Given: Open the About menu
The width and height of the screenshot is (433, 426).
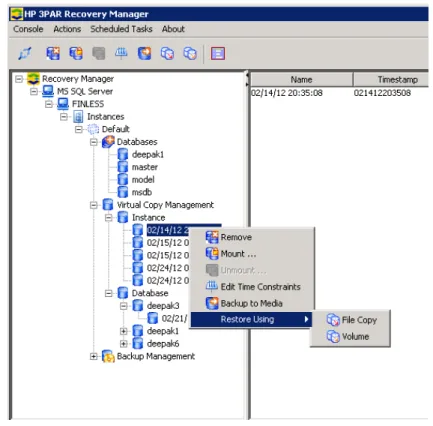Looking at the screenshot, I should pos(173,29).
